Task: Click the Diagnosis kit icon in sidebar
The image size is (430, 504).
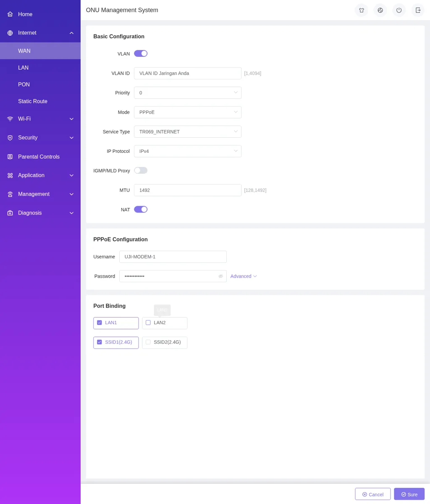Action: pos(10,213)
